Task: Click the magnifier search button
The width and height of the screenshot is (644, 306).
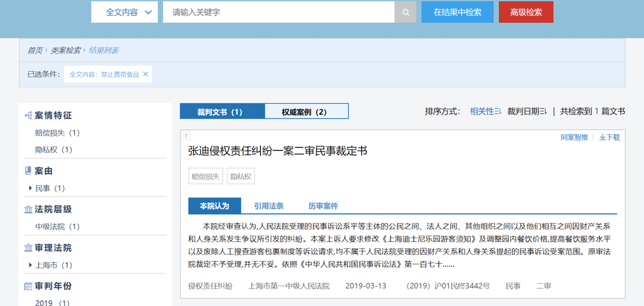Action: (x=406, y=12)
